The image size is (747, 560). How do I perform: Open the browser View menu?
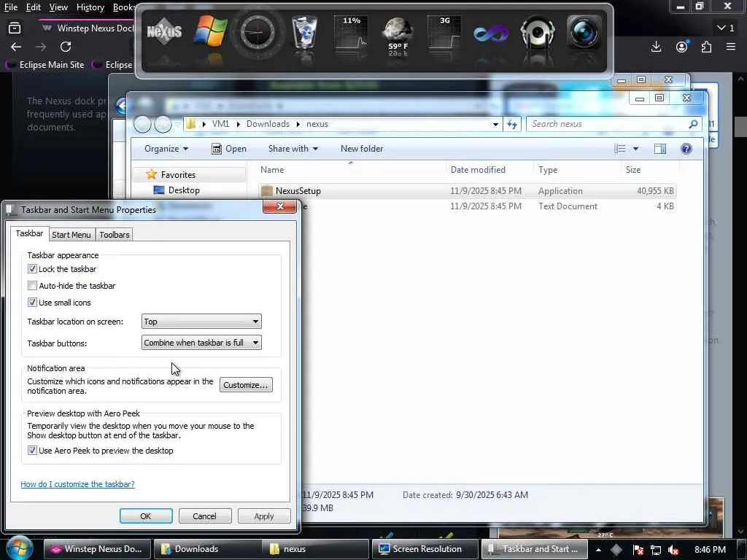(x=58, y=7)
